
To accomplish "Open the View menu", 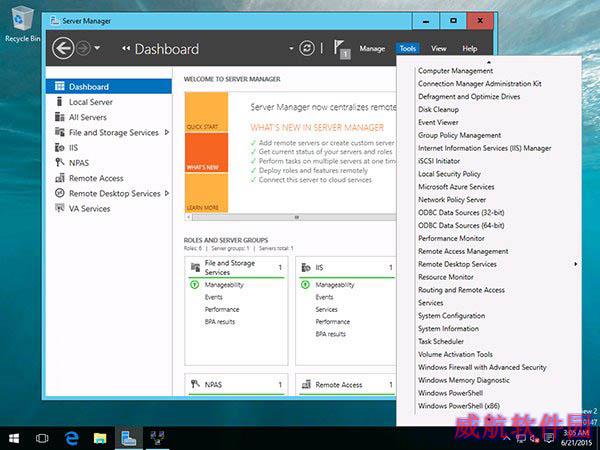I will click(439, 49).
